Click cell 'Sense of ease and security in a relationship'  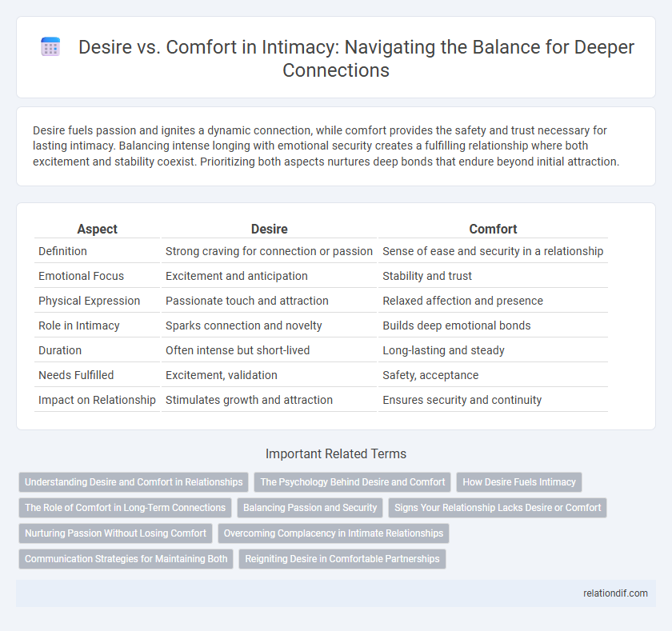tap(493, 251)
